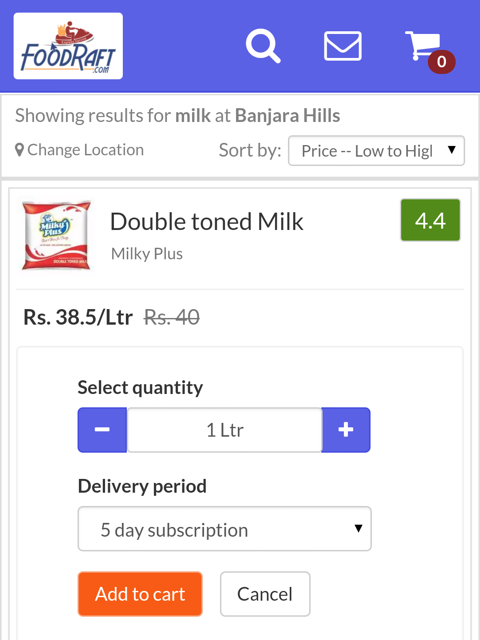Click the Milky Plus brand name
The image size is (480, 640).
tap(147, 253)
